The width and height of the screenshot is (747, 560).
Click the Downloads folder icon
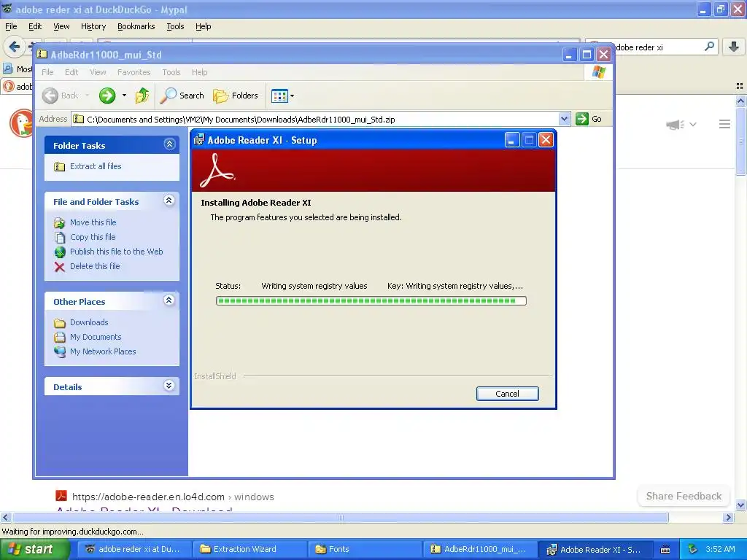pos(60,323)
